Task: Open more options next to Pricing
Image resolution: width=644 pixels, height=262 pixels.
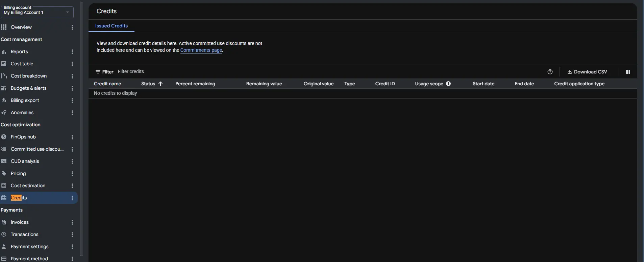Action: pyautogui.click(x=72, y=174)
